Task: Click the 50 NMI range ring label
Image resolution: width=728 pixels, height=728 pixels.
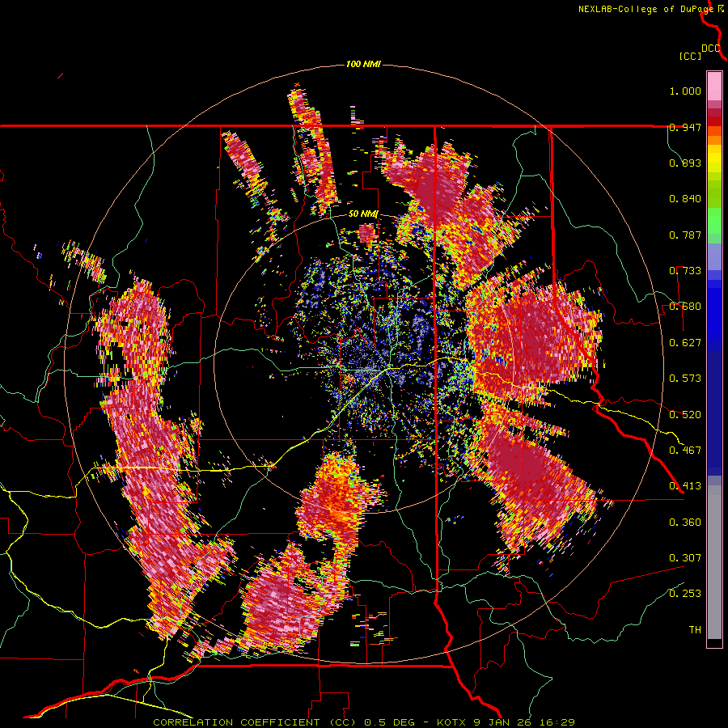Action: point(363,214)
